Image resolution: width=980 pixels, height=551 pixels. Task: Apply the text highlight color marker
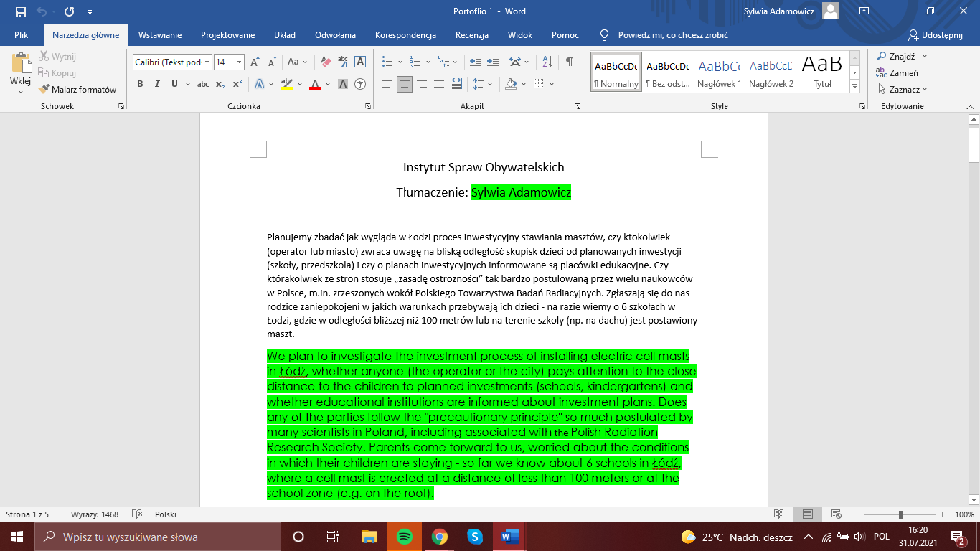(287, 84)
